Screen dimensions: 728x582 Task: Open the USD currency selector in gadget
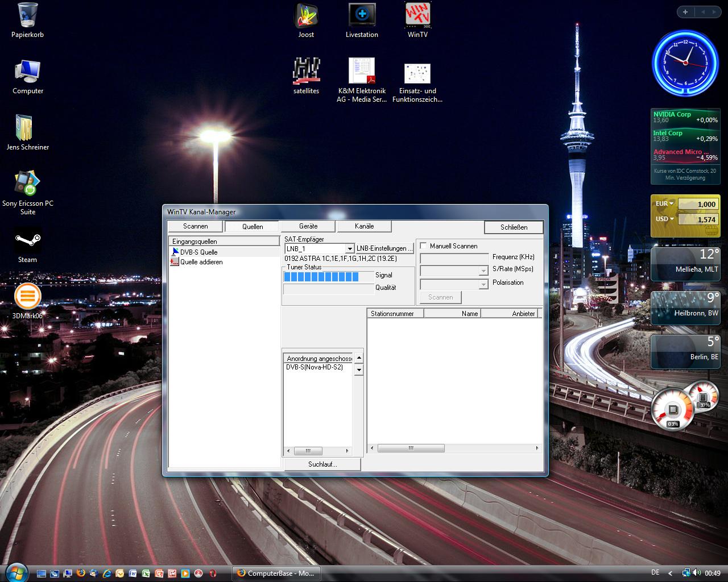664,219
